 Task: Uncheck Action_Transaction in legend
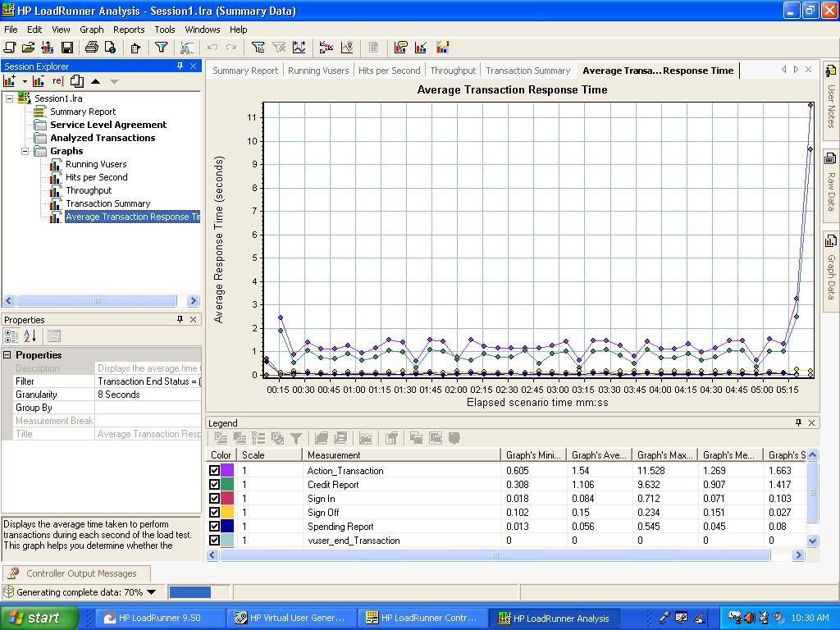(x=214, y=470)
